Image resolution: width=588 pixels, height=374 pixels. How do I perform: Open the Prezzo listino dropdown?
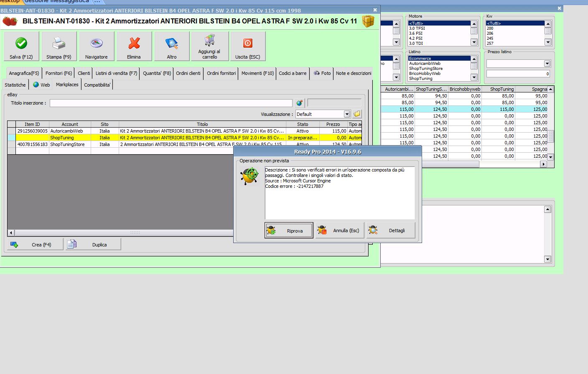547,64
